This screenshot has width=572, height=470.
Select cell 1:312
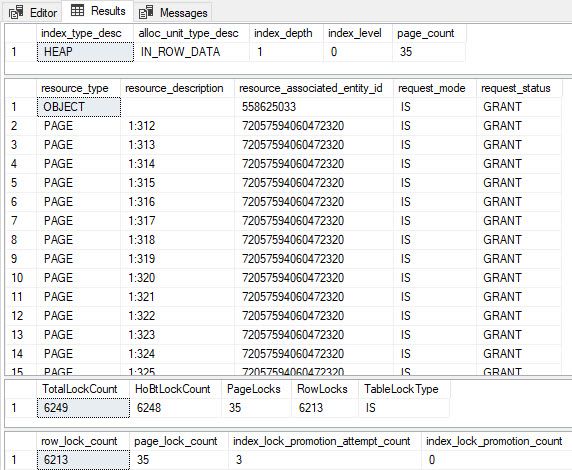pos(177,126)
